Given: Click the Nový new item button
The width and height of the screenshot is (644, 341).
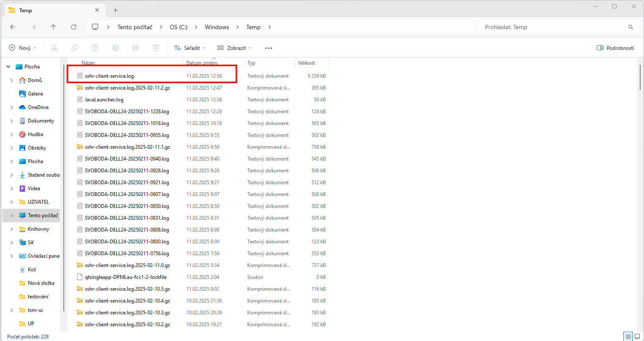Looking at the screenshot, I should point(23,48).
